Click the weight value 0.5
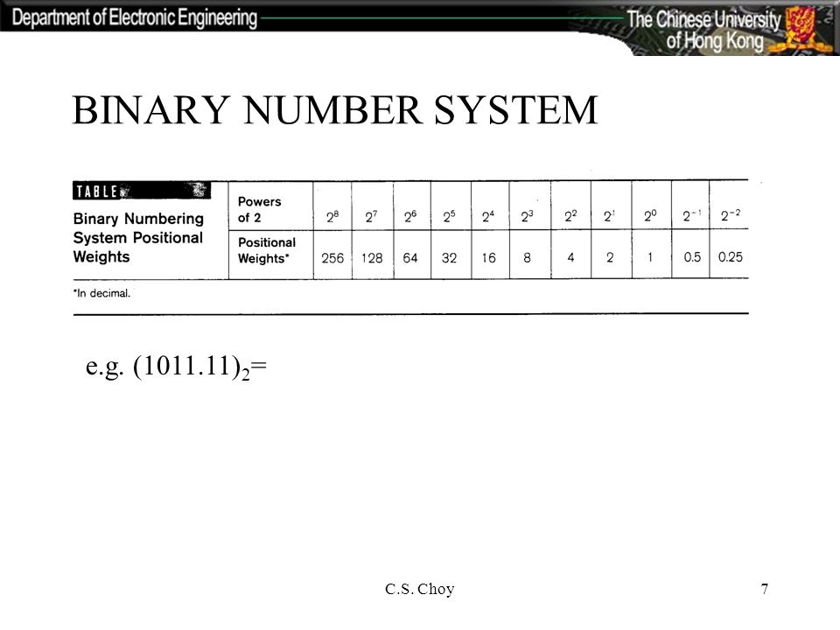 (x=692, y=257)
